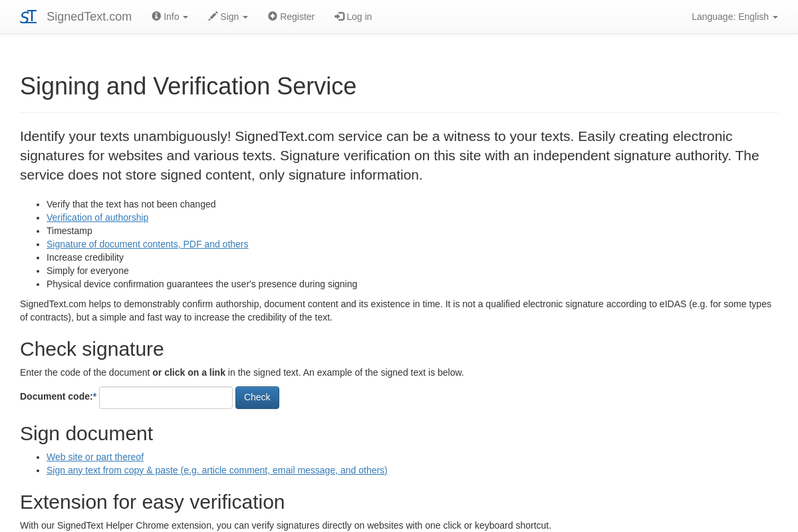This screenshot has height=532, width=798.
Task: Expand the caret next to Info
Action: [x=186, y=17]
